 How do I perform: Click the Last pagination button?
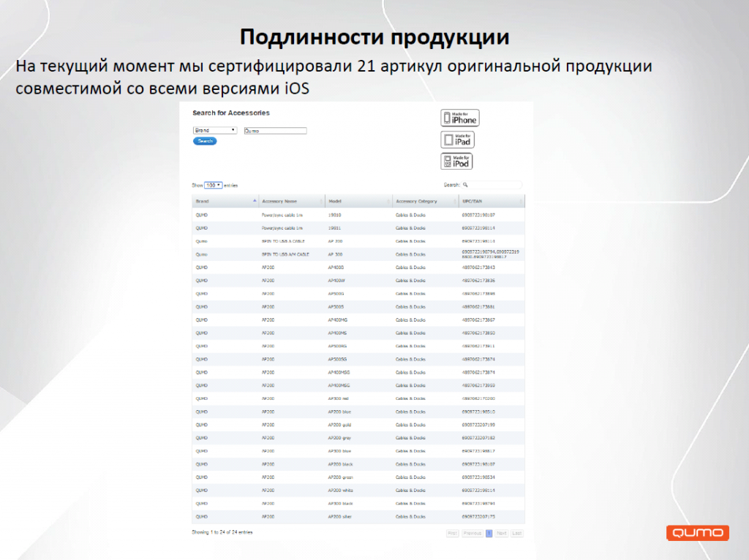[517, 533]
